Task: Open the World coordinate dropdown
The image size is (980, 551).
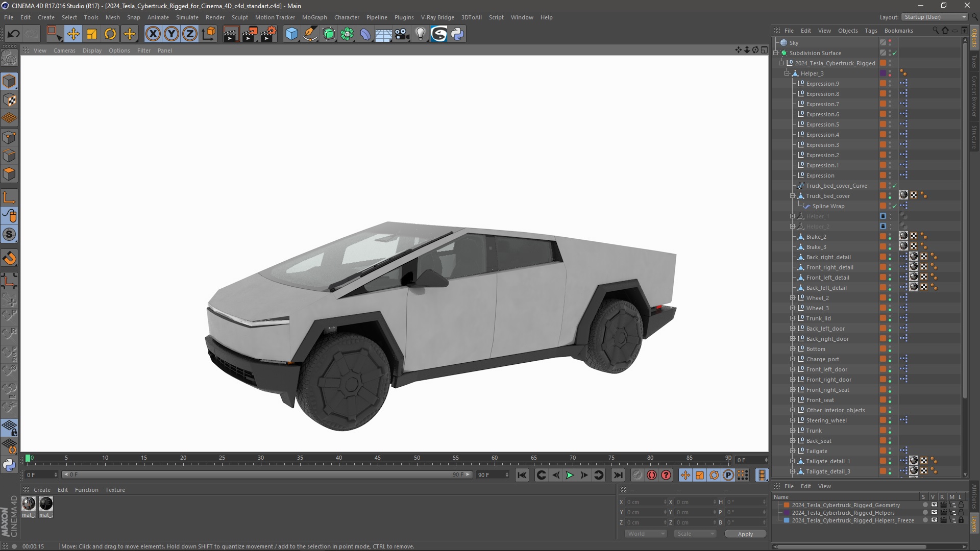Action: pyautogui.click(x=646, y=534)
